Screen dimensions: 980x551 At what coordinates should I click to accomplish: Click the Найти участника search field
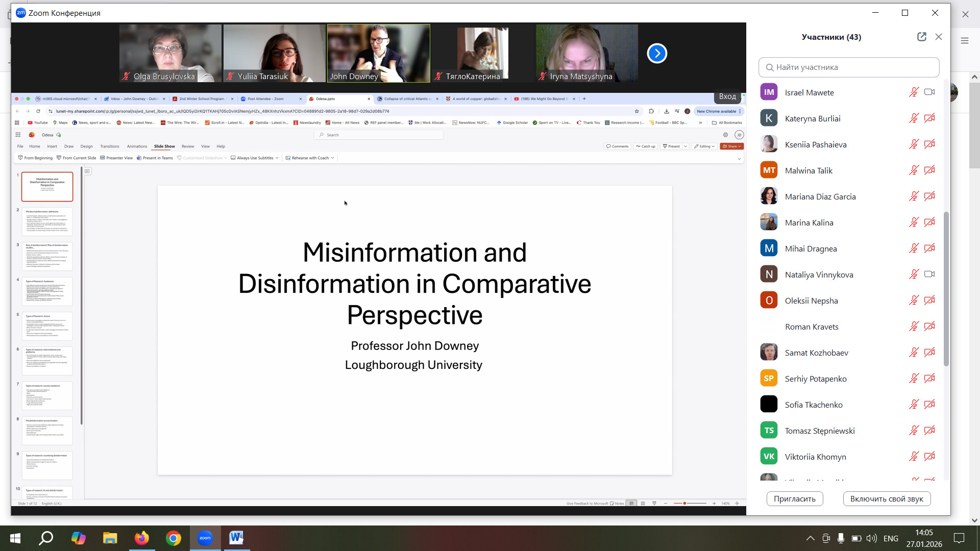coord(849,67)
